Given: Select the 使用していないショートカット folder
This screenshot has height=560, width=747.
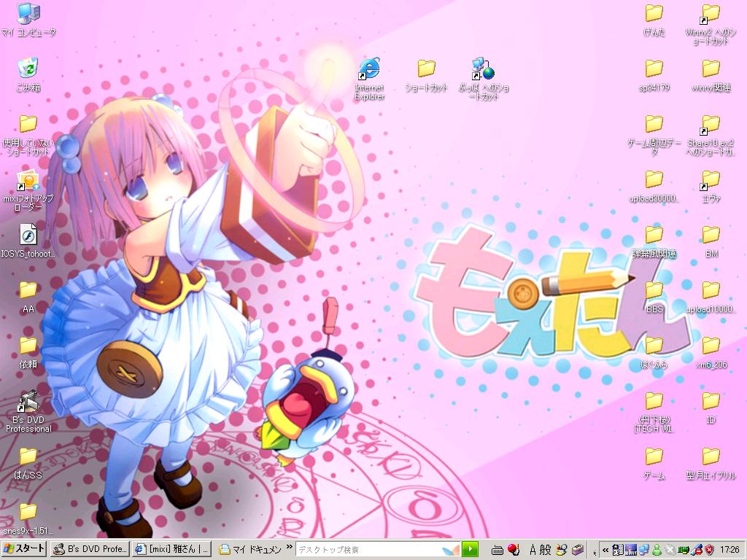Looking at the screenshot, I should (28, 135).
